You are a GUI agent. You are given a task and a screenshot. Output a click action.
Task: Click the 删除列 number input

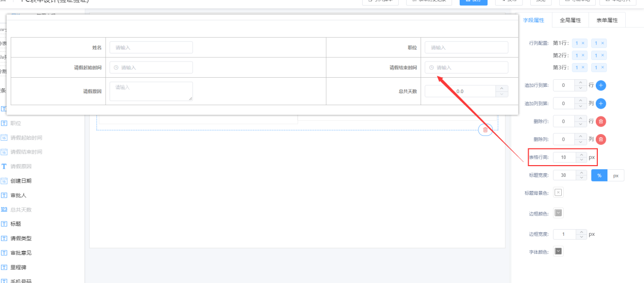pos(564,139)
